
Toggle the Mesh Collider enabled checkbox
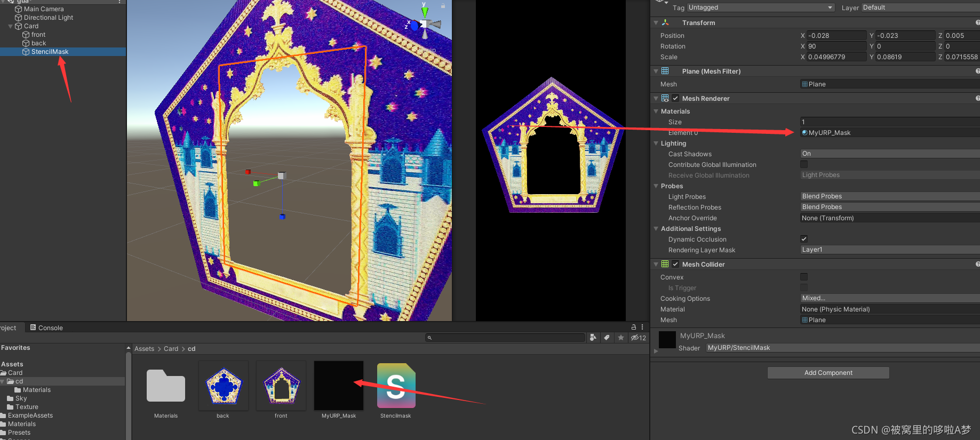coord(675,264)
